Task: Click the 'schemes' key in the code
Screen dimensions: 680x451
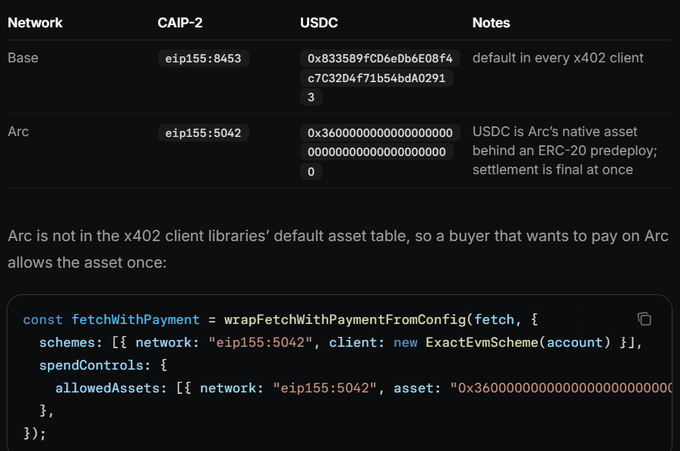Action: tap(67, 343)
